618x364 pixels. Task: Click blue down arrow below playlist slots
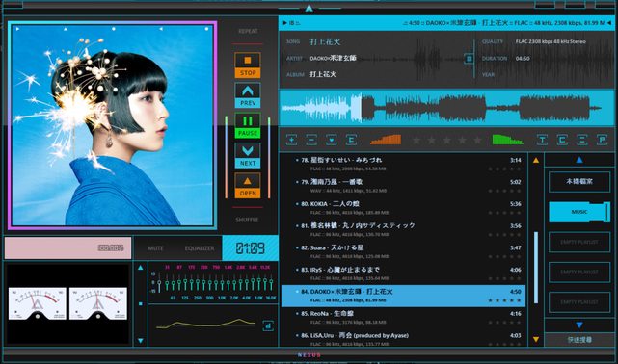pyautogui.click(x=579, y=325)
